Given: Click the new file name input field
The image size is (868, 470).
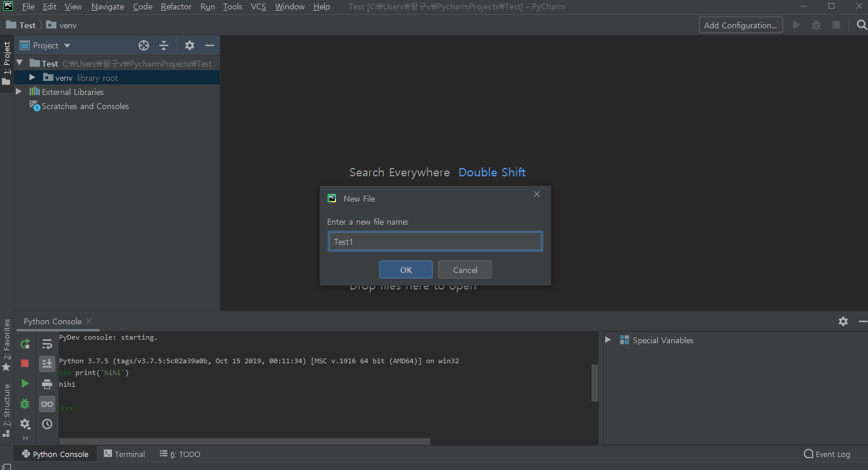Looking at the screenshot, I should [x=435, y=241].
